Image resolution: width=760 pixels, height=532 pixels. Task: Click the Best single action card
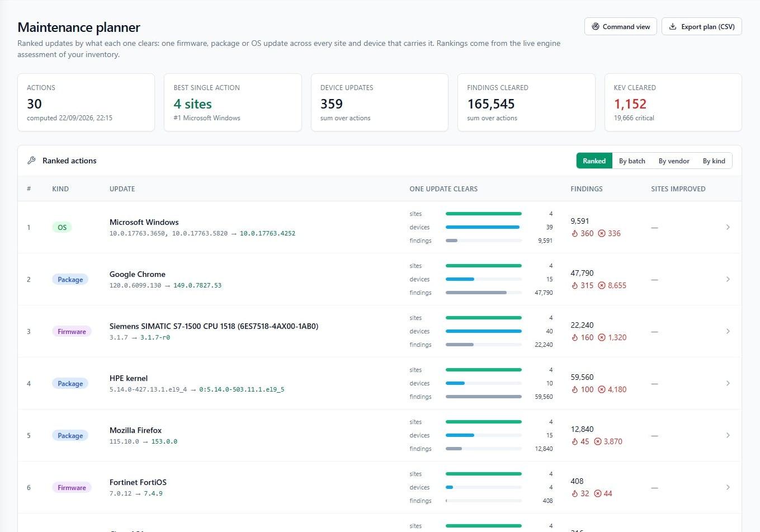tap(233, 102)
